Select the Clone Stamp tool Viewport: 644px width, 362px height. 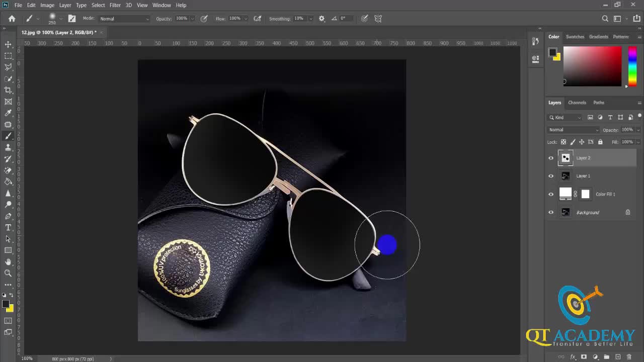pos(8,147)
